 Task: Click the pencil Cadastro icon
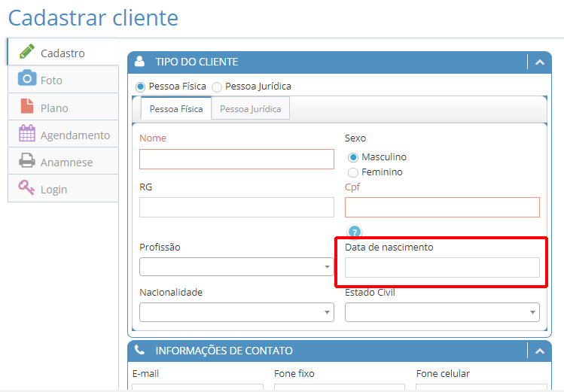(27, 52)
